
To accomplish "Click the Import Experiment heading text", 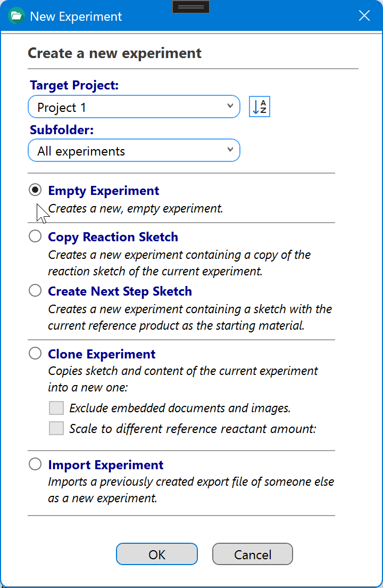I will [x=105, y=465].
